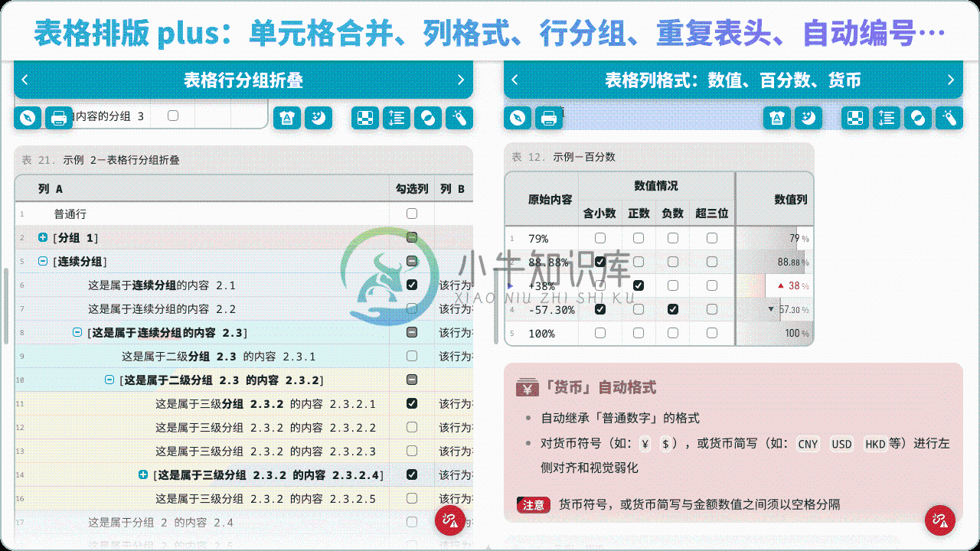
Task: Click the 注意 red label
Action: tap(534, 504)
